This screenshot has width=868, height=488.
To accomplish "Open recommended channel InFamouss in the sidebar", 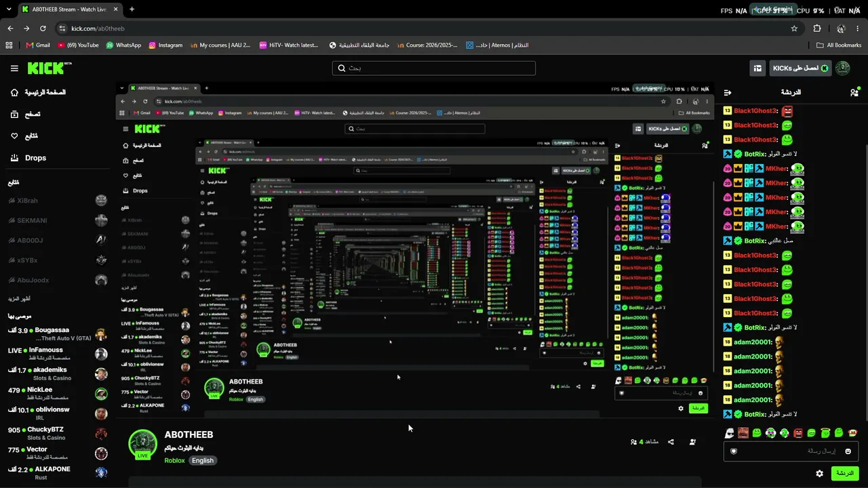I will click(x=58, y=354).
